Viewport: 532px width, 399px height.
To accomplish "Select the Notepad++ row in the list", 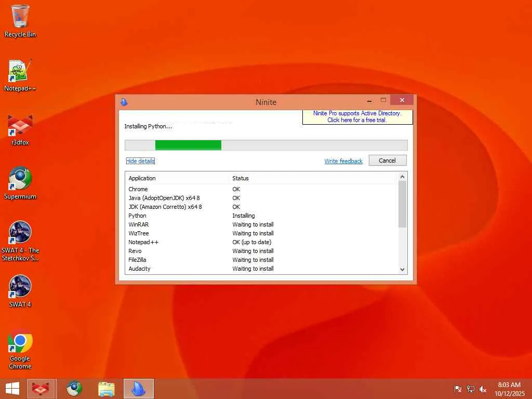I will [261, 242].
